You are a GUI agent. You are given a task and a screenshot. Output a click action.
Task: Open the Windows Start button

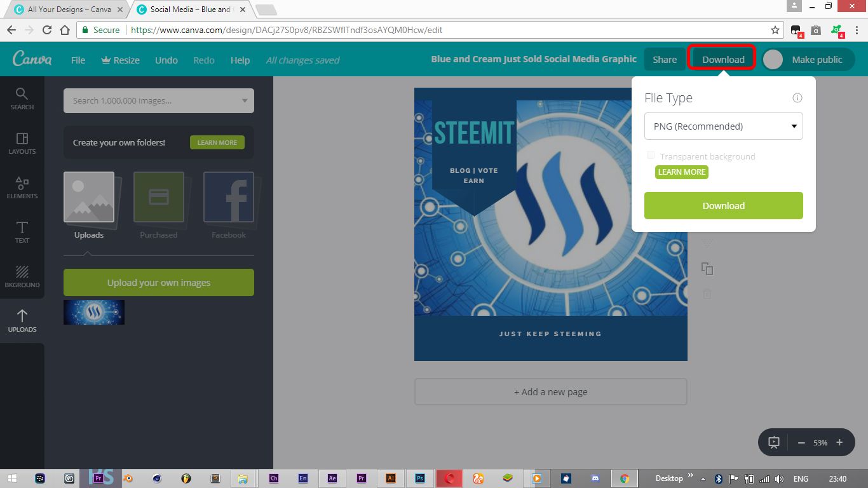pos(12,478)
